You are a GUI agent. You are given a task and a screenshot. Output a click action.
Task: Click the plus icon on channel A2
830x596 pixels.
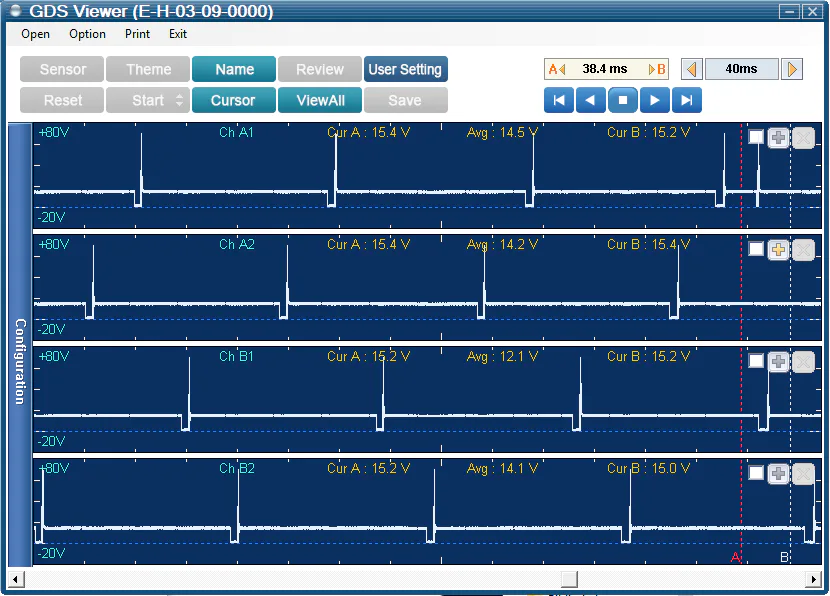(x=779, y=250)
